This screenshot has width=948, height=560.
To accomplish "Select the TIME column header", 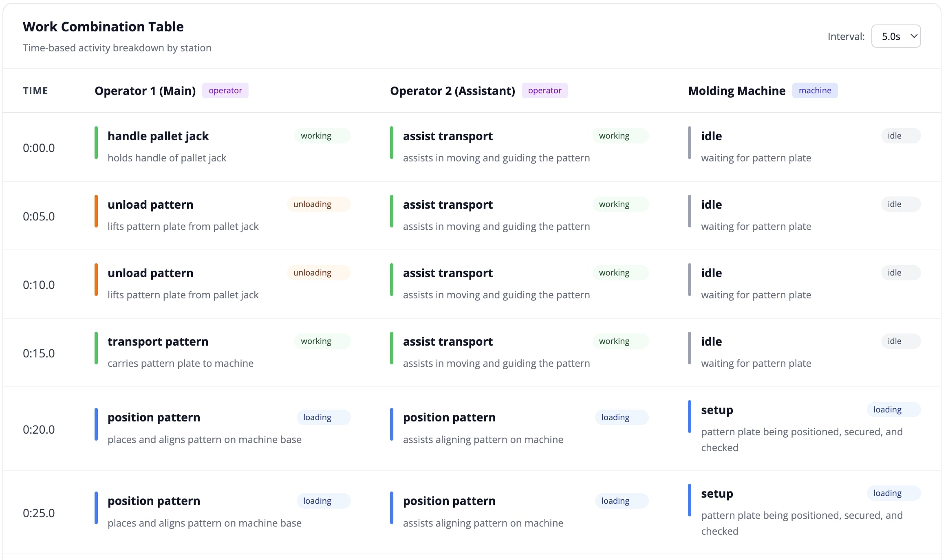I will click(35, 90).
